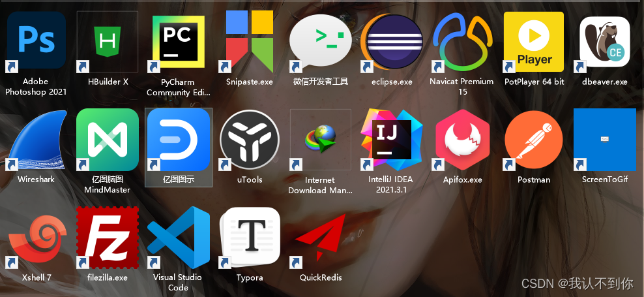This screenshot has height=297, width=644.
Task: Click the "IntelliJ IDEA 2021.3.1" label text
Action: point(391,185)
